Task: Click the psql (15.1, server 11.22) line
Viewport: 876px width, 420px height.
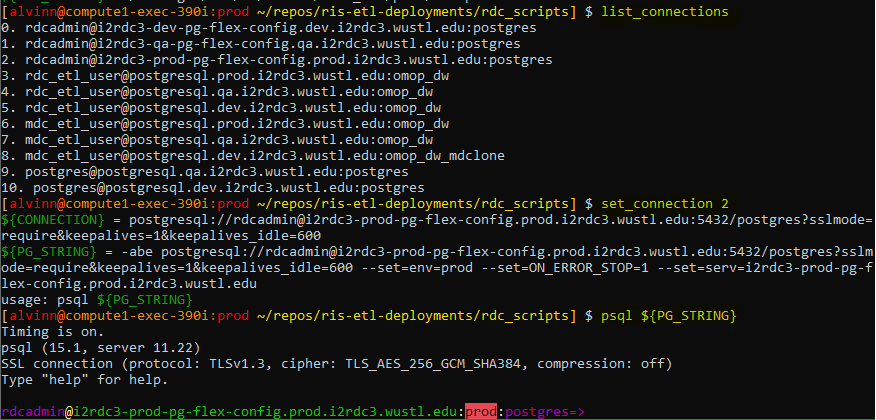Action: tap(101, 348)
